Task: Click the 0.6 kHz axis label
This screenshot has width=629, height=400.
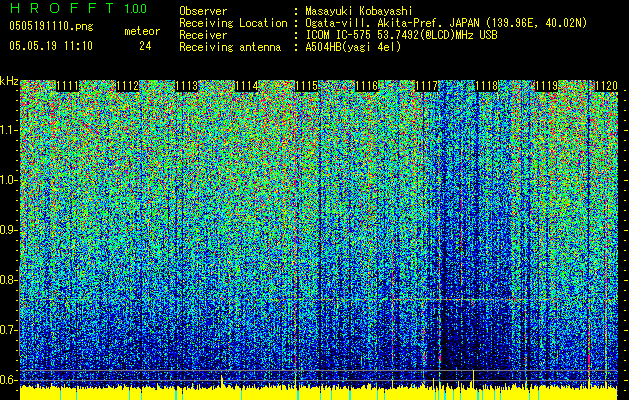Action: coord(9,380)
